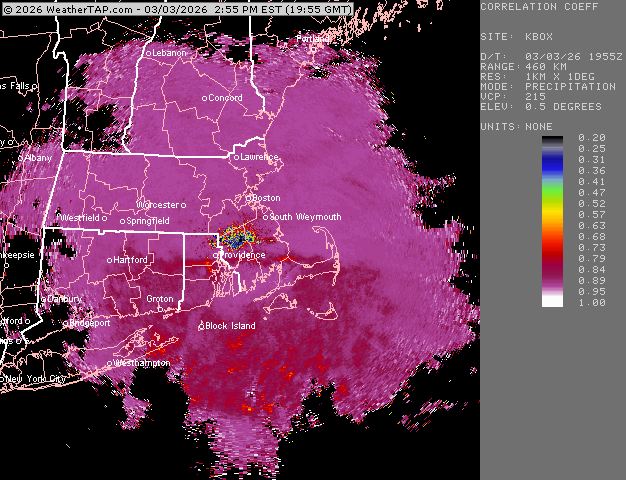The image size is (626, 480).
Task: Click the Boston city marker
Action: (x=250, y=198)
